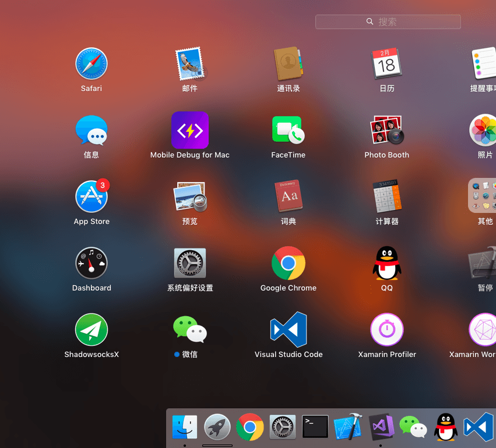Open Reminders (提醒事项) app
This screenshot has height=448, width=496.
tap(484, 63)
